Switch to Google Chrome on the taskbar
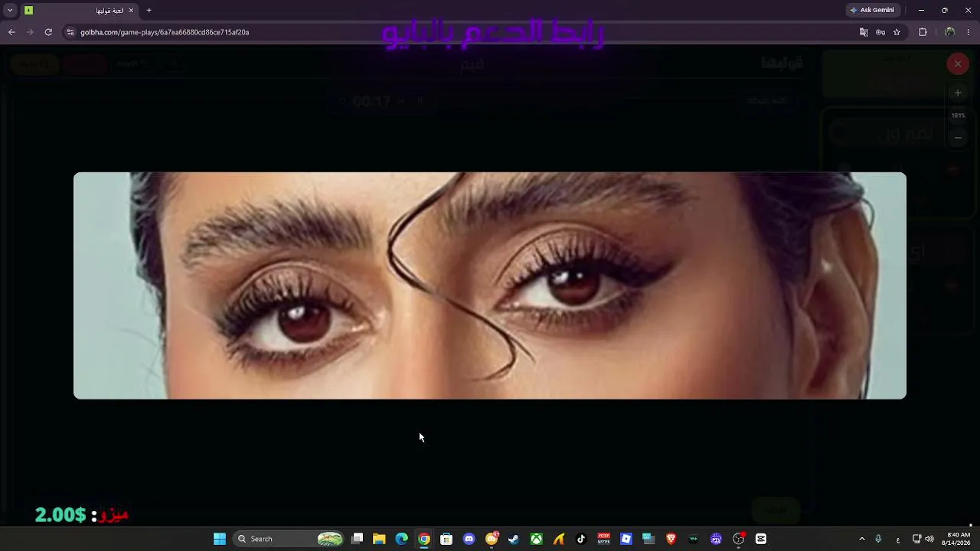980x551 pixels. pos(424,539)
